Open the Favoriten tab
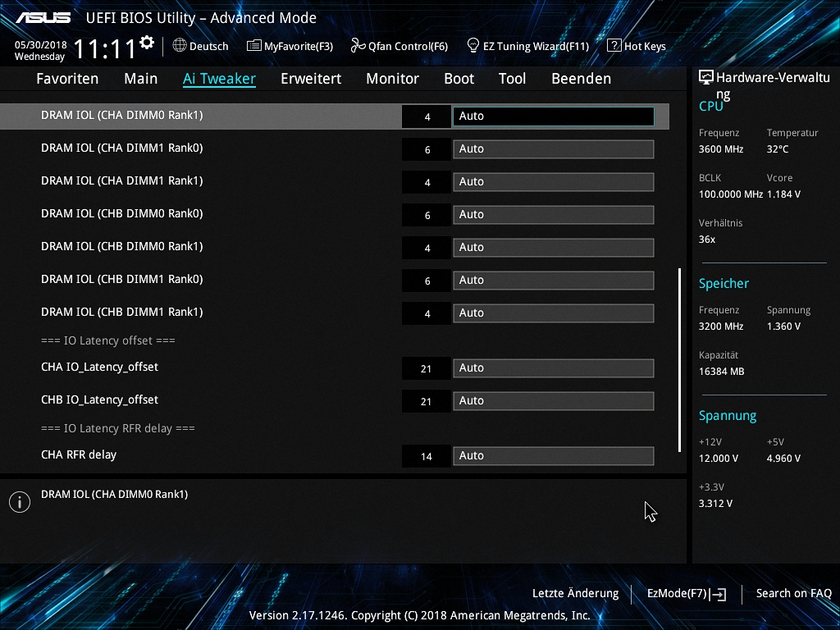The height and width of the screenshot is (630, 840). 67,79
